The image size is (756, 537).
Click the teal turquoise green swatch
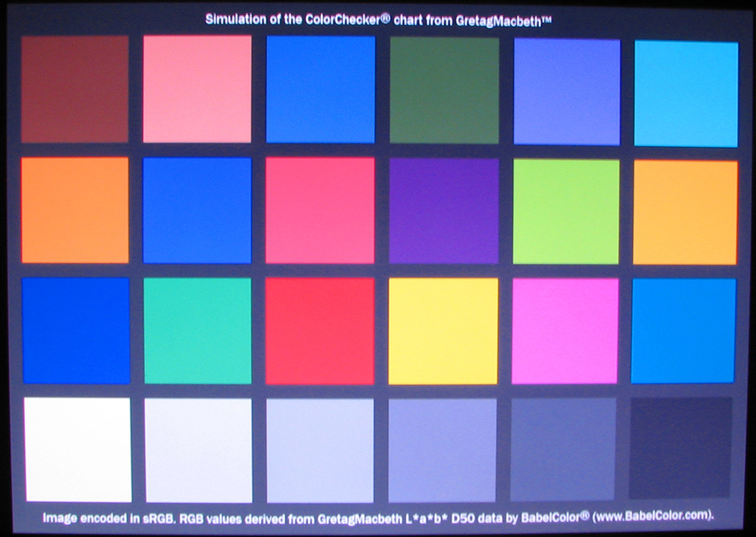coord(197,330)
